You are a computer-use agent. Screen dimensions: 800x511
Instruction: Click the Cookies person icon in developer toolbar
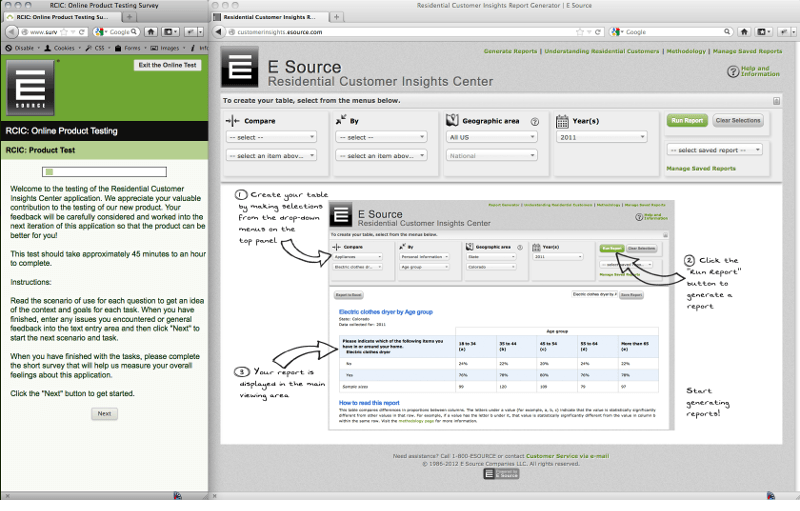tap(47, 48)
